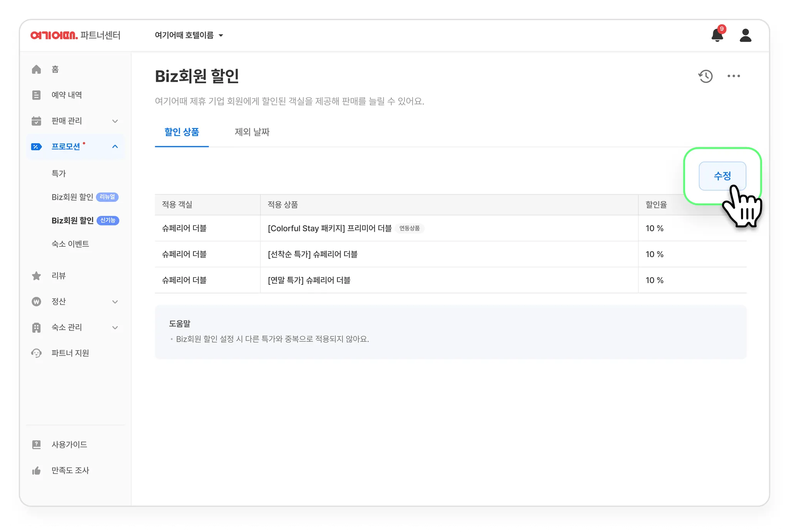This screenshot has width=789, height=532.
Task: Collapse the 프로모션 menu chevron
Action: pyautogui.click(x=115, y=147)
